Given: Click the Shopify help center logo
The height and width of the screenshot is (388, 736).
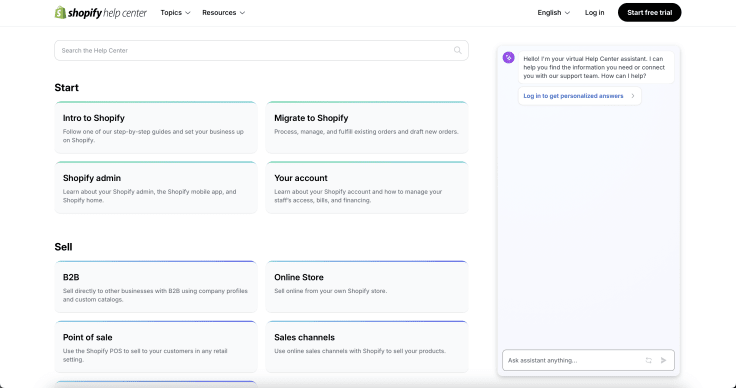Looking at the screenshot, I should point(100,13).
